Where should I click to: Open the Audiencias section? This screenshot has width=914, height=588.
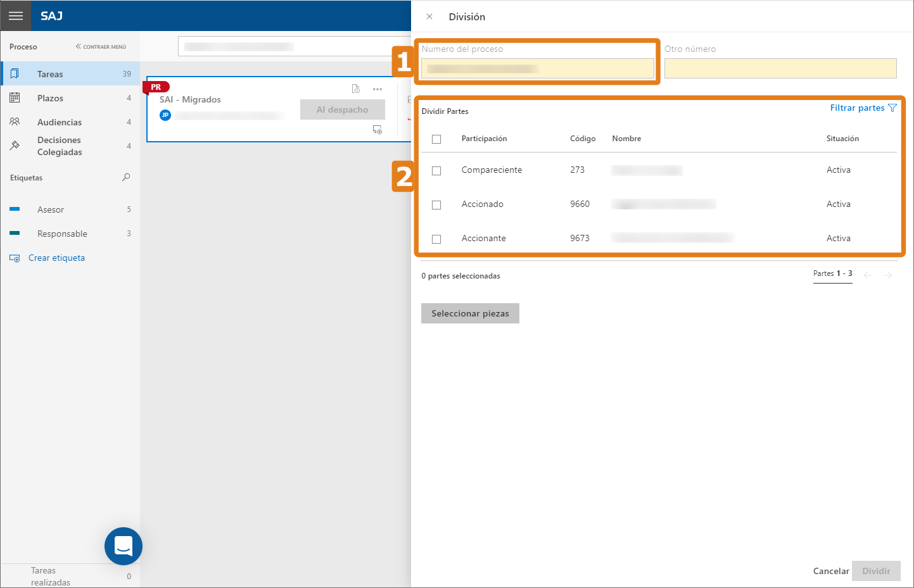coord(70,122)
